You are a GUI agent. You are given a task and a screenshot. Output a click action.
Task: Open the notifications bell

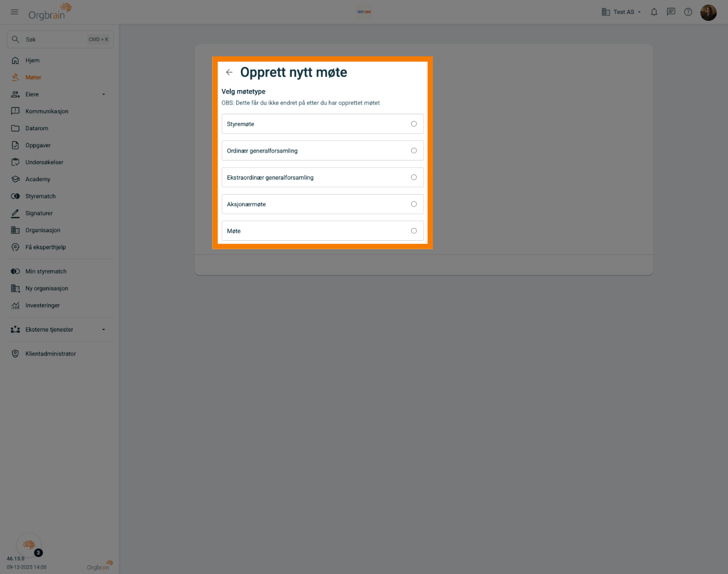tap(654, 12)
